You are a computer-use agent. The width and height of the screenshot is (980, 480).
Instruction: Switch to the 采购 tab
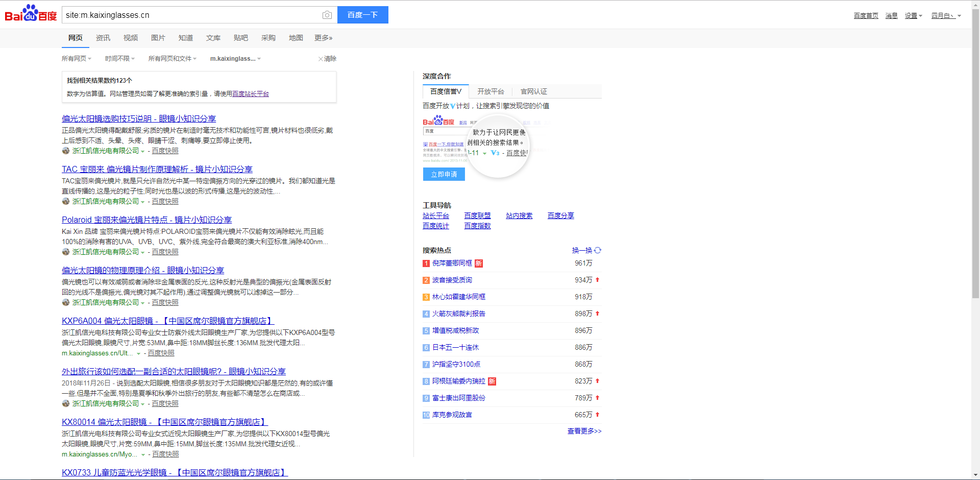coord(268,38)
